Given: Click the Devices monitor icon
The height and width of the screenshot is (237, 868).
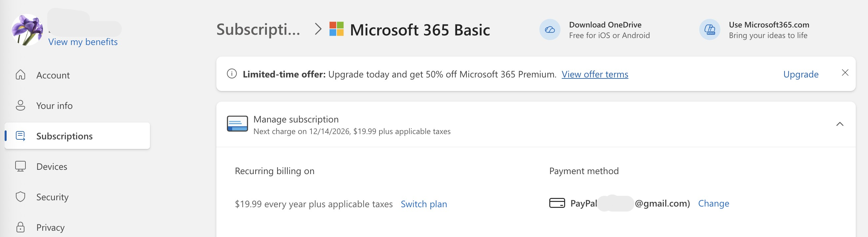Looking at the screenshot, I should pos(20,166).
